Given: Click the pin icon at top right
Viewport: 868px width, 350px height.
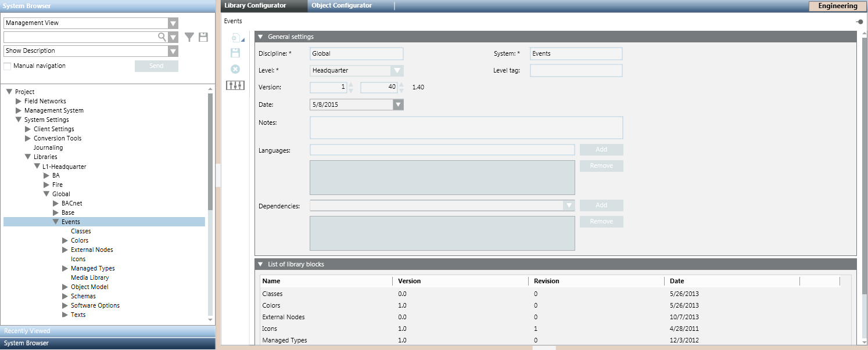Looking at the screenshot, I should click(859, 21).
